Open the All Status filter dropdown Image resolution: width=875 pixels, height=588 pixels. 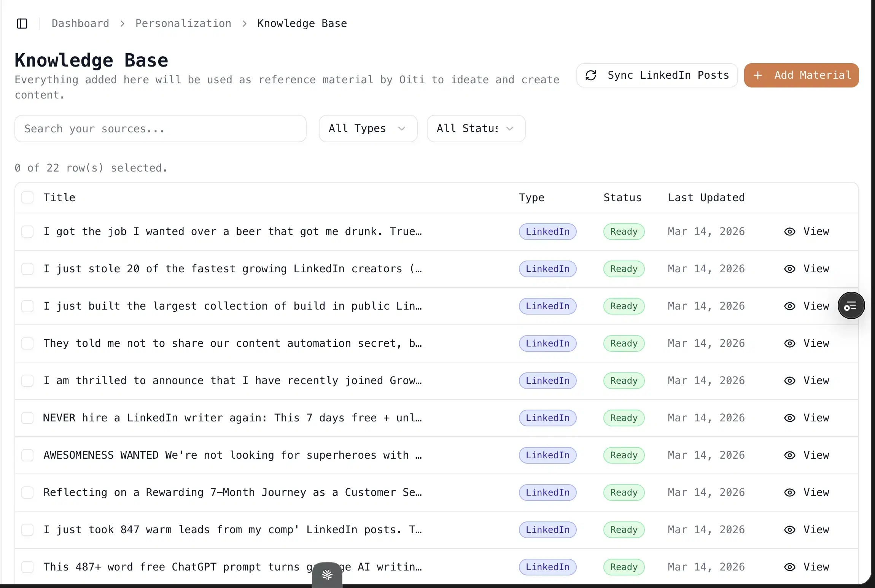(476, 129)
